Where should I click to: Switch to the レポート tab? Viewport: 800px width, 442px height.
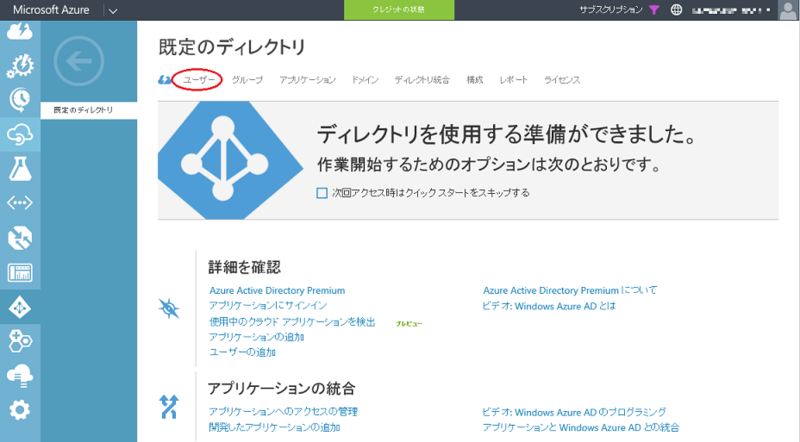click(513, 80)
